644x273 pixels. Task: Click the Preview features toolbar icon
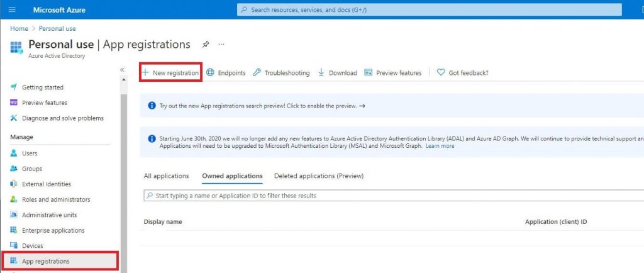(369, 73)
